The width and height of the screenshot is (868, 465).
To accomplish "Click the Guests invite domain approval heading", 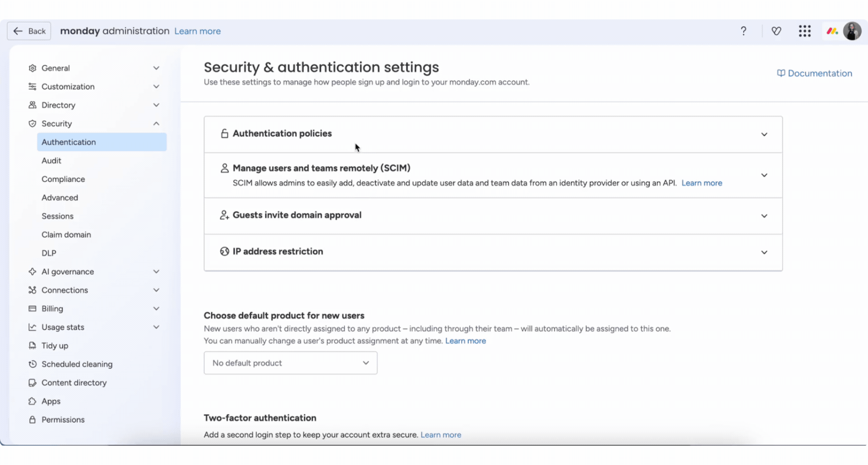I will (x=297, y=215).
